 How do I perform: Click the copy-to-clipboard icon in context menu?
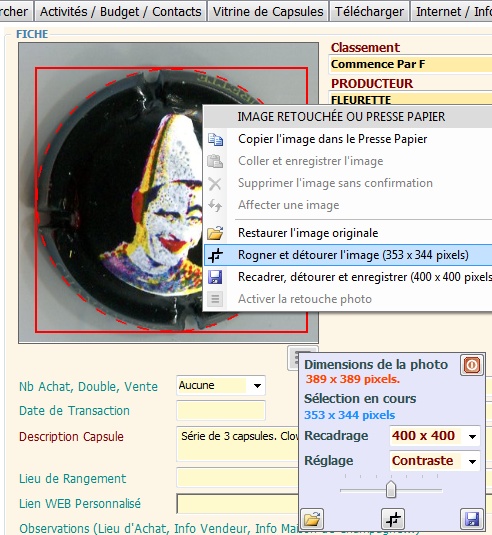point(215,139)
